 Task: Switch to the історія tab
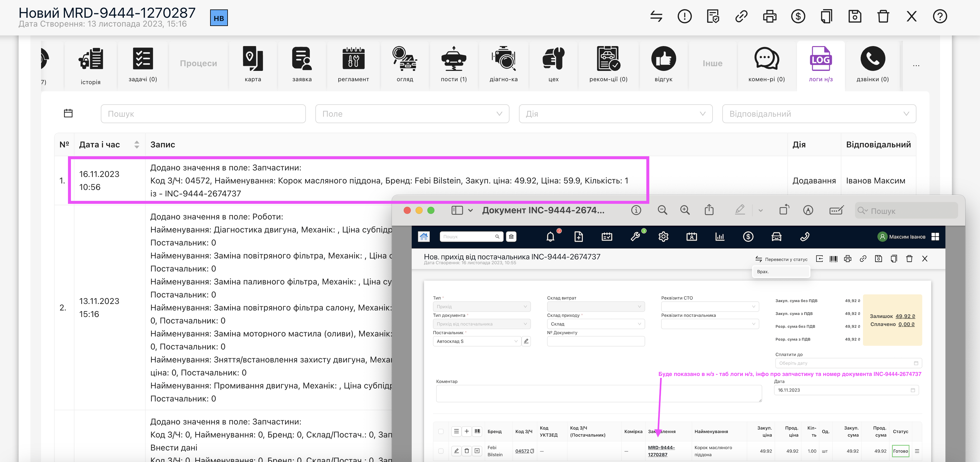pyautogui.click(x=90, y=65)
